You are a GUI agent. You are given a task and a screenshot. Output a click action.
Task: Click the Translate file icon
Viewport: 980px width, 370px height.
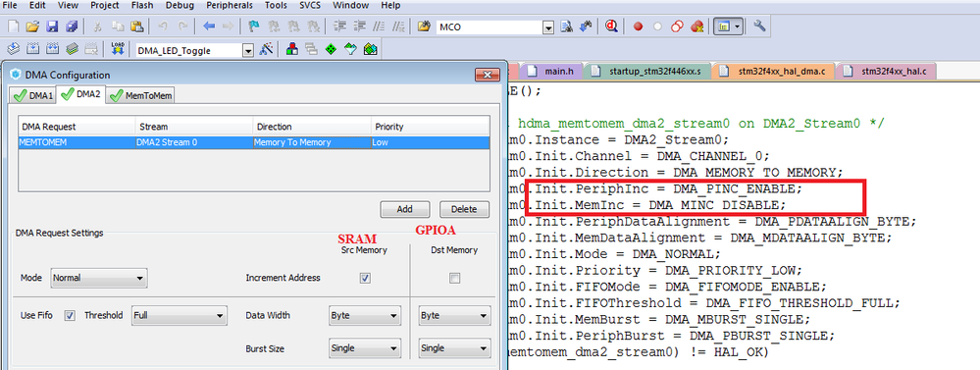coord(13,49)
